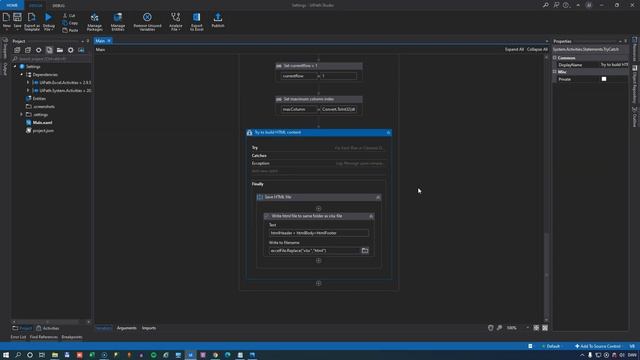Run Debug File play button
640x360 pixels.
point(49,17)
